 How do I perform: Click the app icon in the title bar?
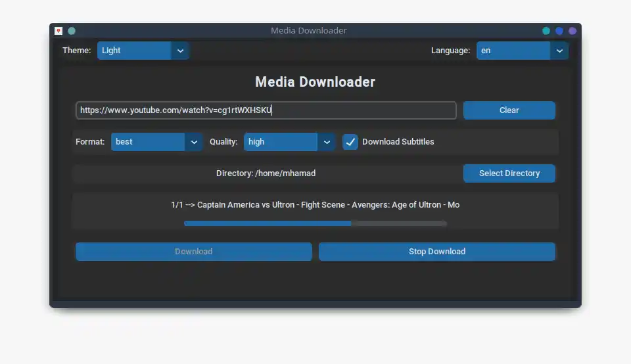click(58, 31)
